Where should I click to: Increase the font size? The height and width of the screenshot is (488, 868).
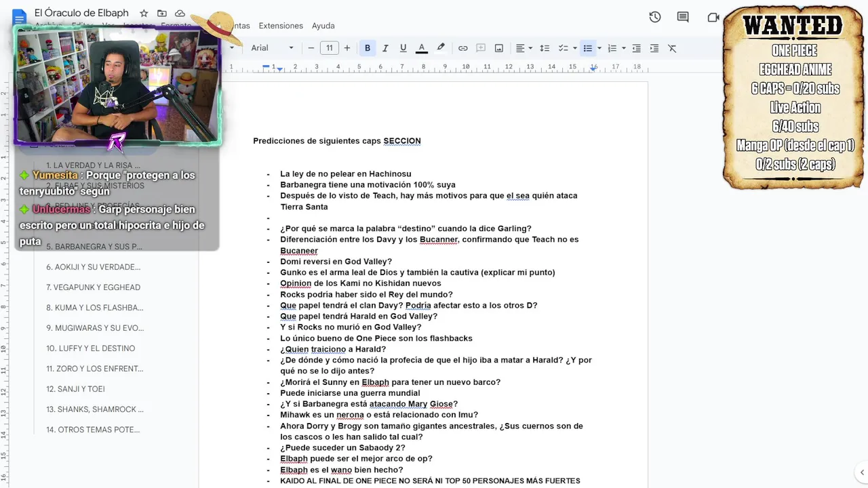347,48
